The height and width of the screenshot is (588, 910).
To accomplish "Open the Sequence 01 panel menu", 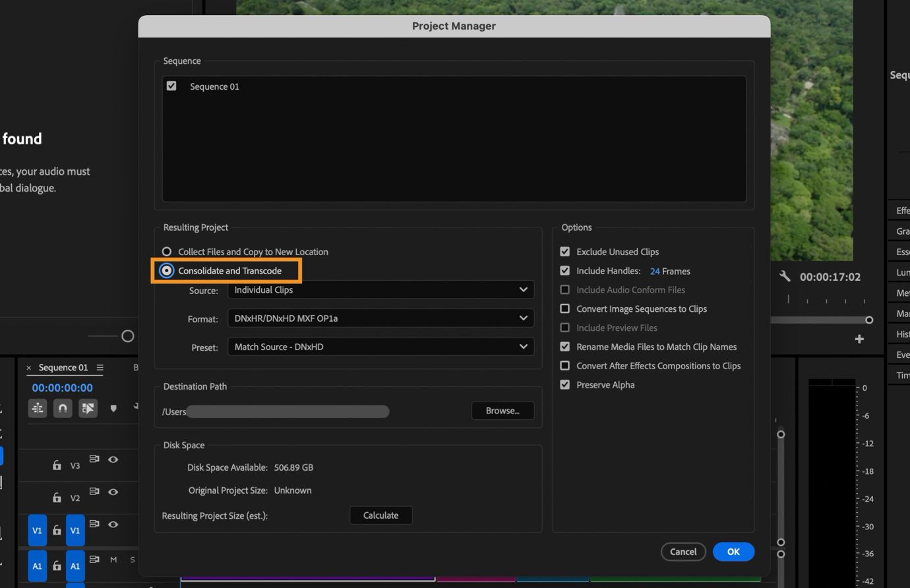I will pos(100,367).
